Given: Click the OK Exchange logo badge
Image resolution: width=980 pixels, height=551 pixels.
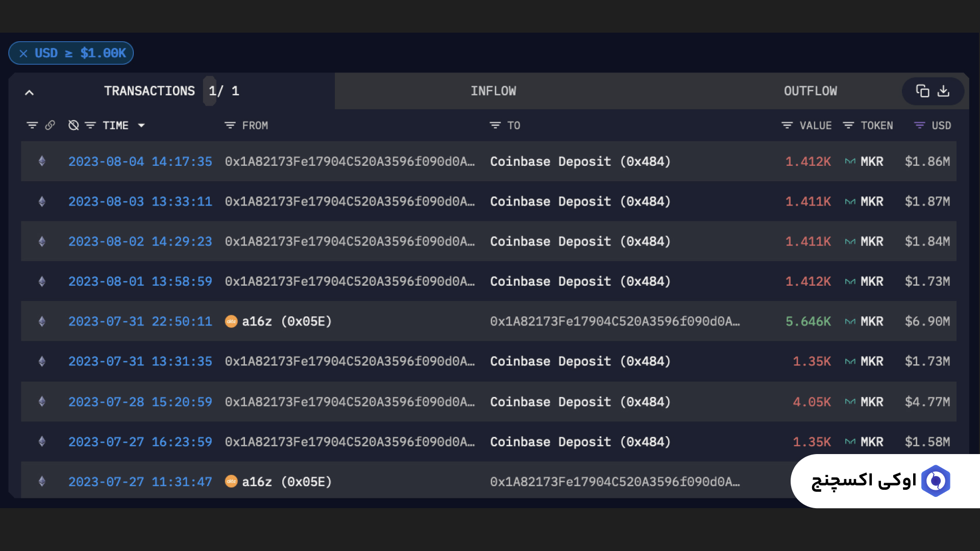Looking at the screenshot, I should point(935,481).
